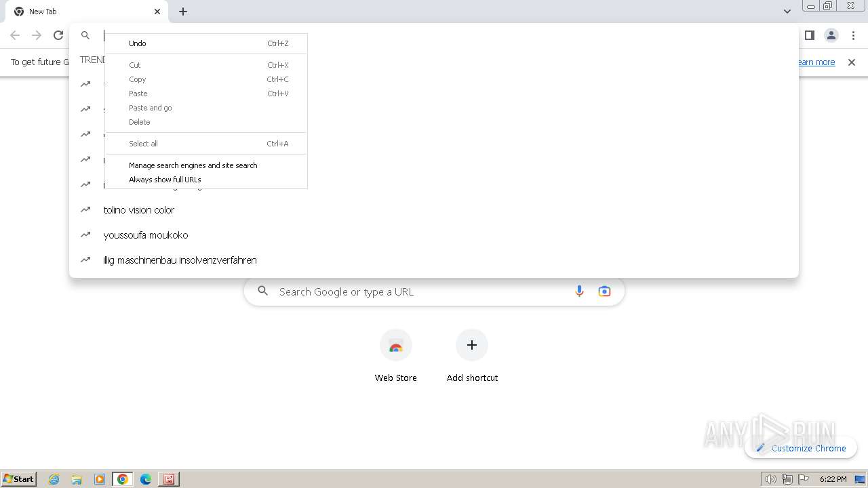Open the profile avatar menu
Viewport: 868px width, 488px height.
pyautogui.click(x=831, y=35)
